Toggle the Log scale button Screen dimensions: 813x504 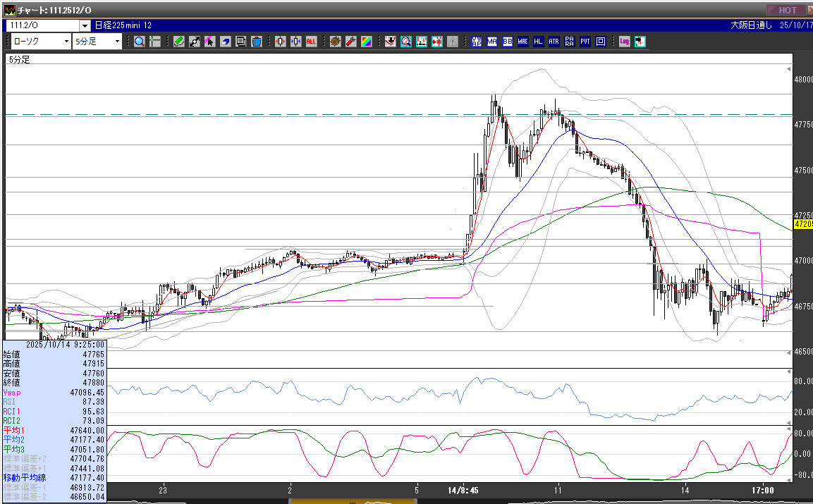[x=625, y=42]
